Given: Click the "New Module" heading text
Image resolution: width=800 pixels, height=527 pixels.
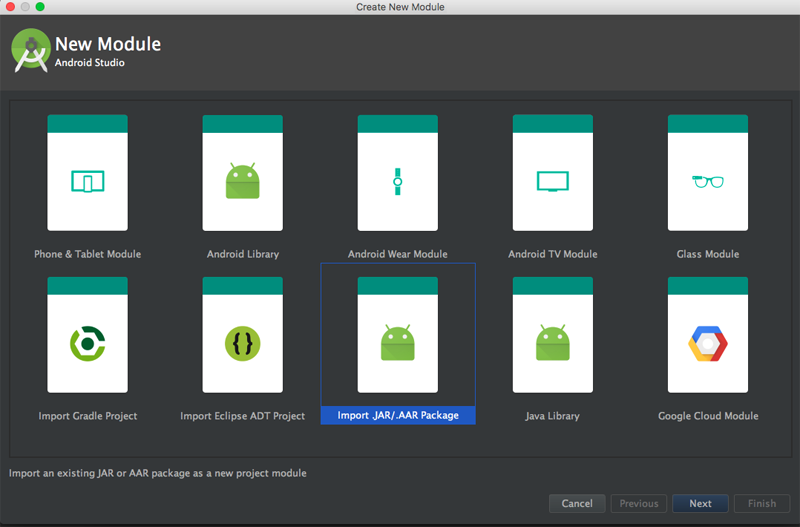Looking at the screenshot, I should 108,44.
